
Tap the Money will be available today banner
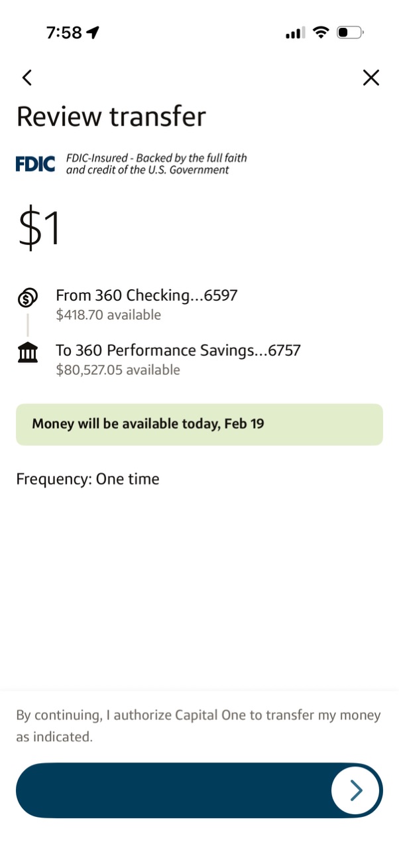199,423
